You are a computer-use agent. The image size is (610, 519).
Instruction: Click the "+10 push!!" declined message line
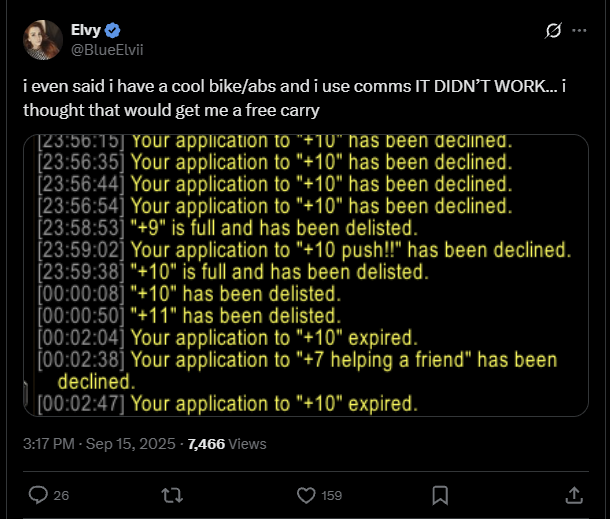304,250
